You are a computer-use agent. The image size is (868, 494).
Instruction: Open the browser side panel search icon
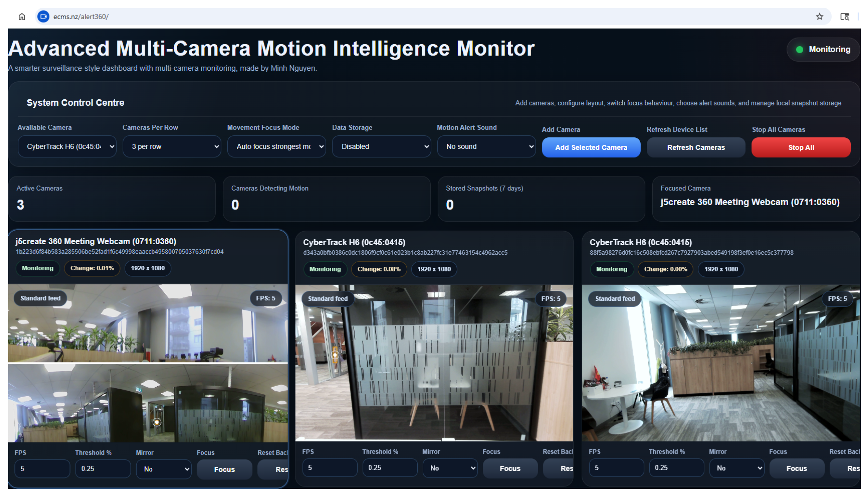pos(844,17)
